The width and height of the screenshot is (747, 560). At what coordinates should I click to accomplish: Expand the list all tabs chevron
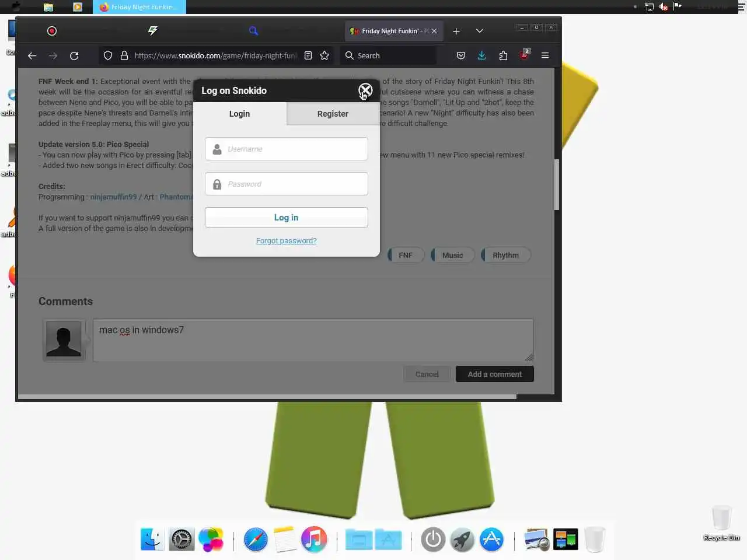pyautogui.click(x=480, y=31)
